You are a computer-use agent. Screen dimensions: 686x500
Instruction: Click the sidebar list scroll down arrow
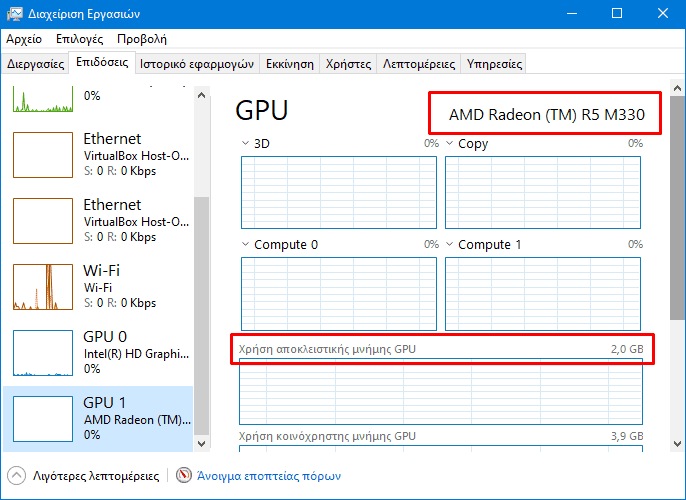tap(201, 444)
